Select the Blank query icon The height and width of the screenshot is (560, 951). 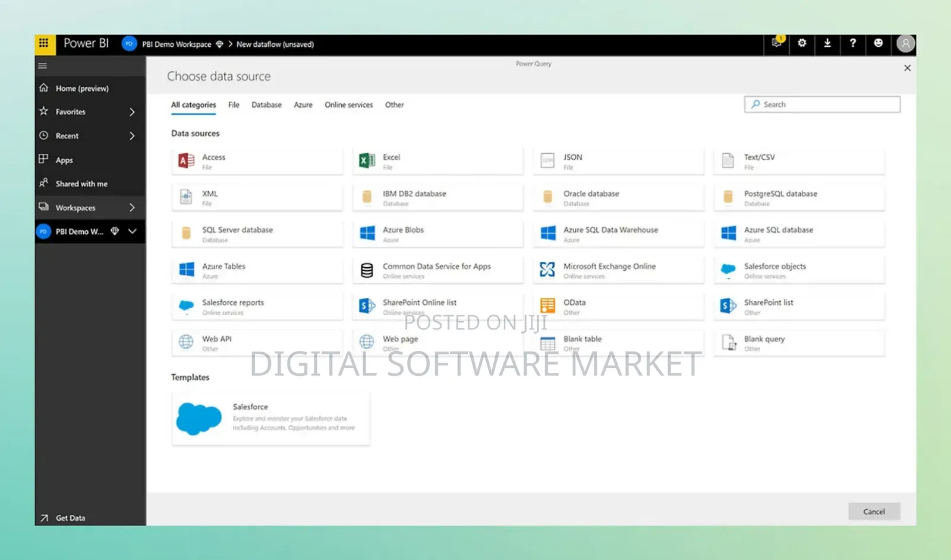coord(729,342)
